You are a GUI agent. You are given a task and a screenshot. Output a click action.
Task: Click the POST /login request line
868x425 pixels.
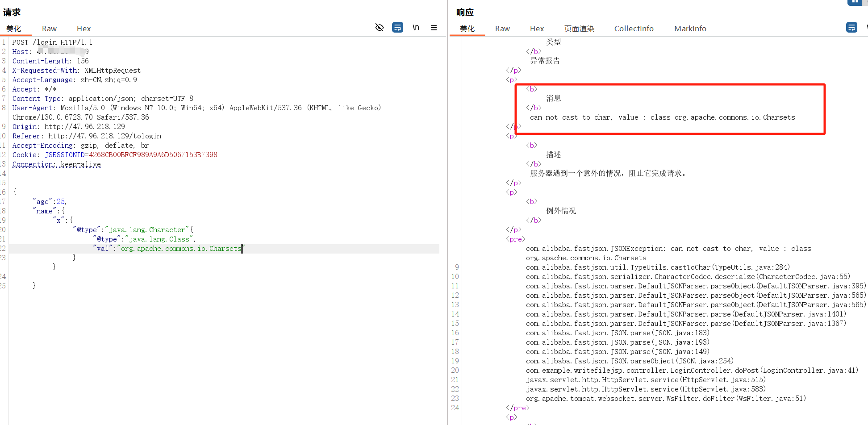pyautogui.click(x=52, y=42)
